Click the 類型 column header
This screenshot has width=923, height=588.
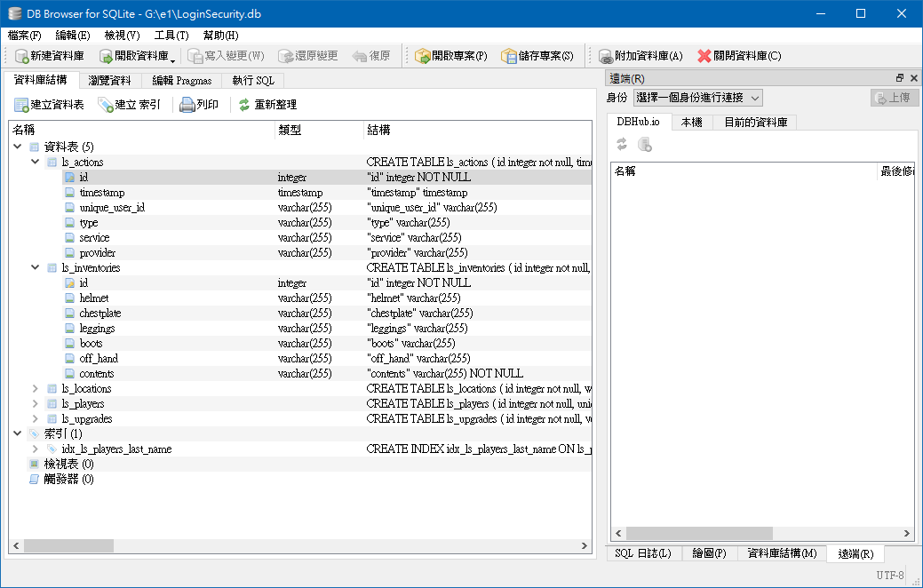319,130
